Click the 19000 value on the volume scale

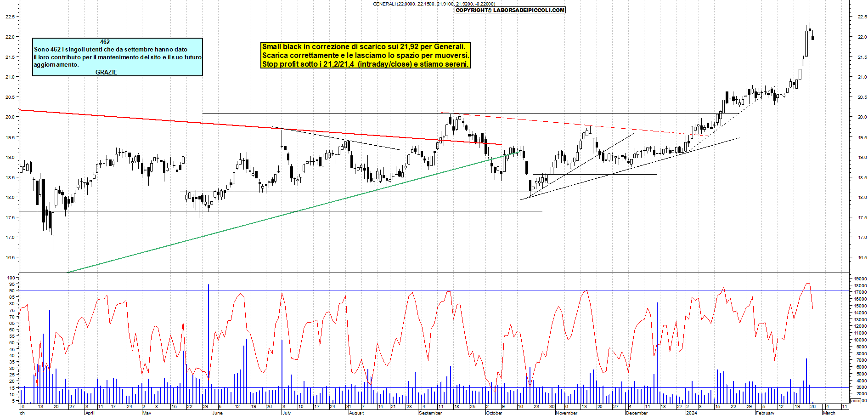click(860, 279)
